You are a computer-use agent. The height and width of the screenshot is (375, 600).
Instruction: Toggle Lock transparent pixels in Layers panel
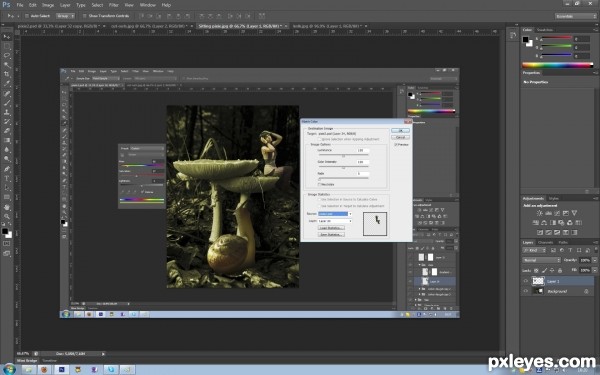pos(536,271)
